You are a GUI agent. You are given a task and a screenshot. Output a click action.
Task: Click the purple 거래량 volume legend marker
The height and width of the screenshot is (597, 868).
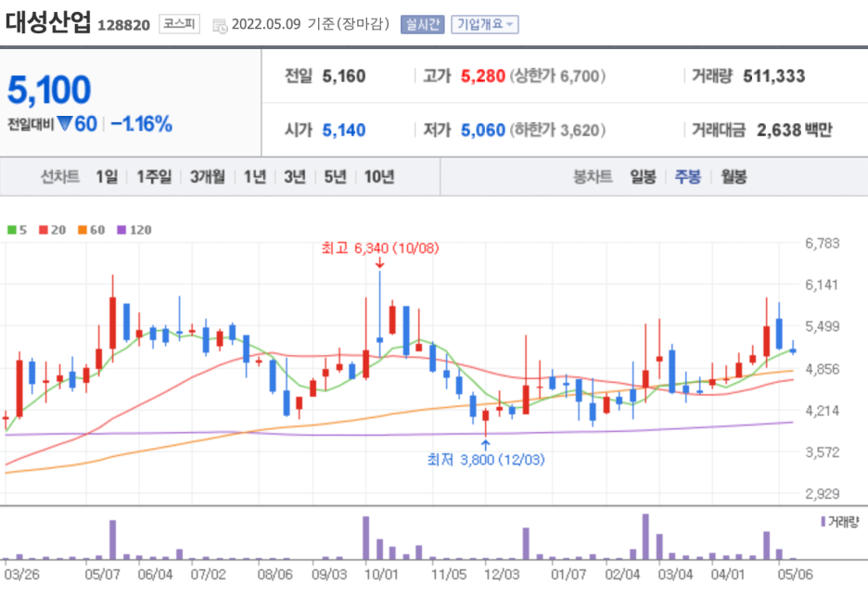point(823,521)
